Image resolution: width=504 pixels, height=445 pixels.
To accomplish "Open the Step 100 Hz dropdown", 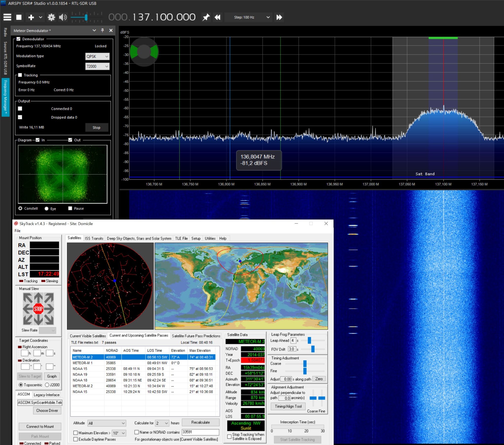I will 249,17.
